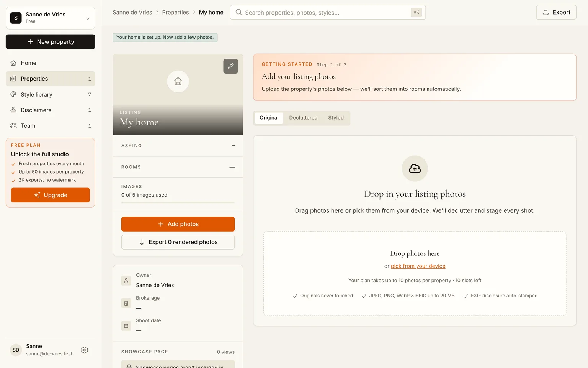This screenshot has width=588, height=368.
Task: Click the My home listing title
Action: (x=139, y=122)
